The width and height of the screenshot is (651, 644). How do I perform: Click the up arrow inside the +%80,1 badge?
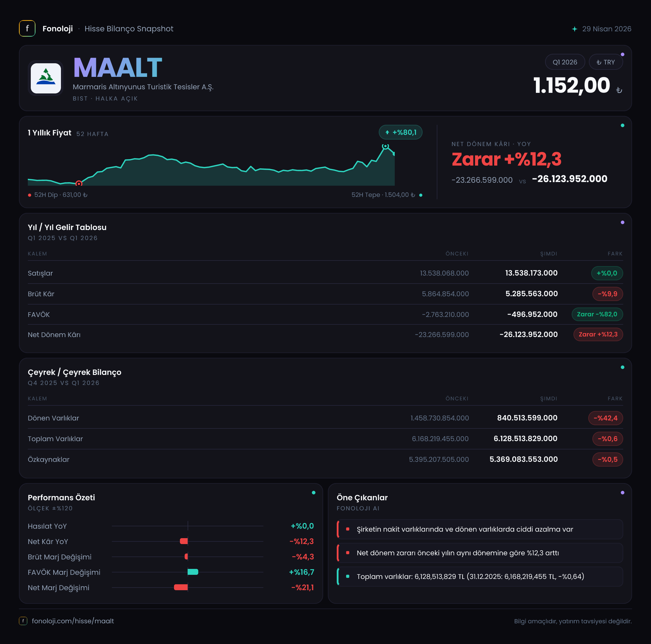click(x=387, y=132)
